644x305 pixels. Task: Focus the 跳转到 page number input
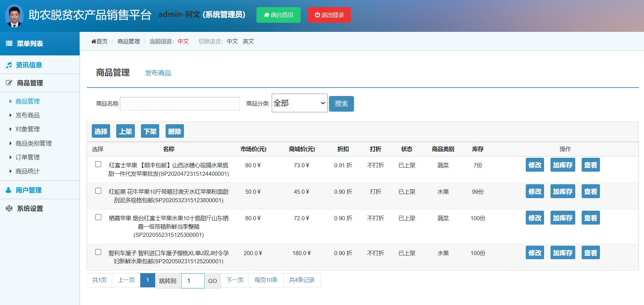pos(193,281)
